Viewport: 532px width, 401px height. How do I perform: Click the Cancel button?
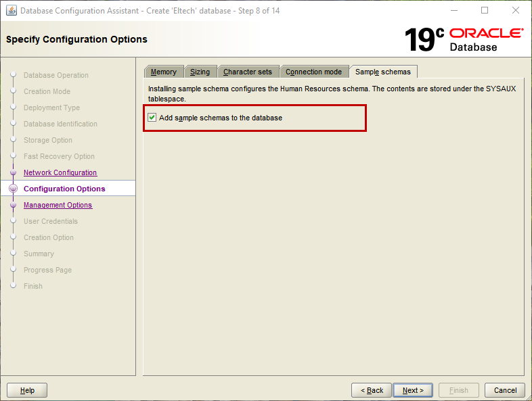tap(505, 390)
